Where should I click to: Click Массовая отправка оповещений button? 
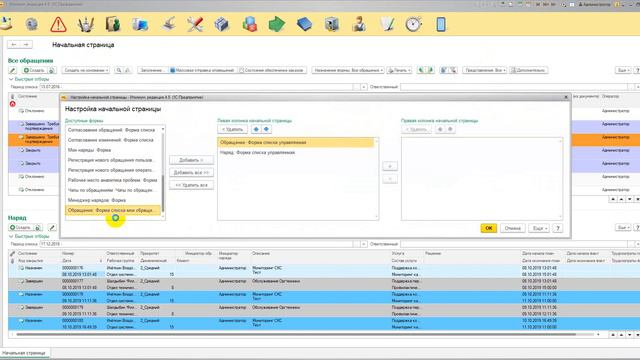pos(202,70)
